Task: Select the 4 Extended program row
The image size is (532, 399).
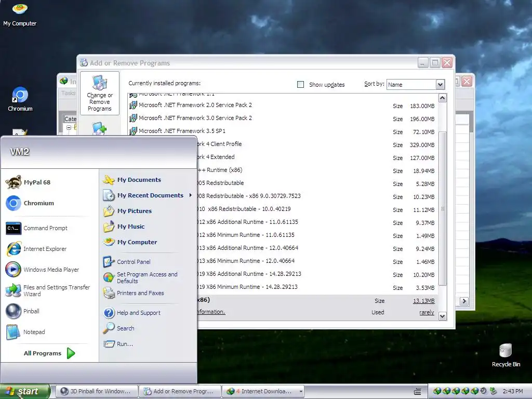Action: (317, 157)
